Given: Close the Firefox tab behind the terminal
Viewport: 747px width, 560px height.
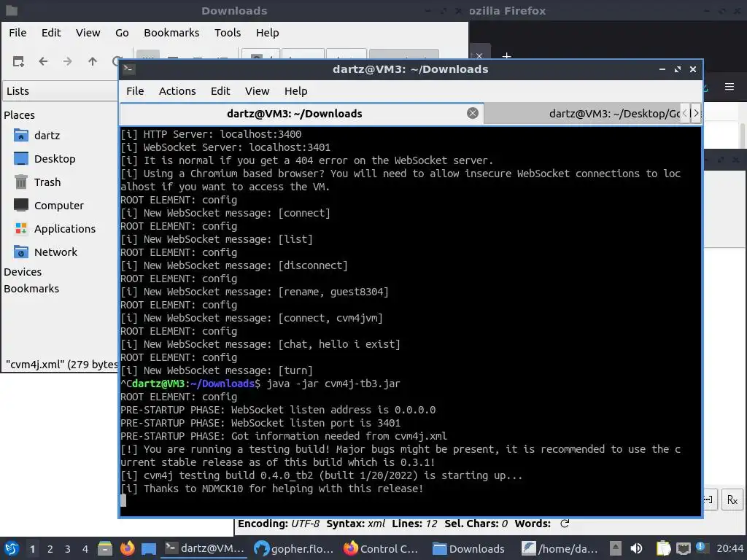Looking at the screenshot, I should click(479, 55).
